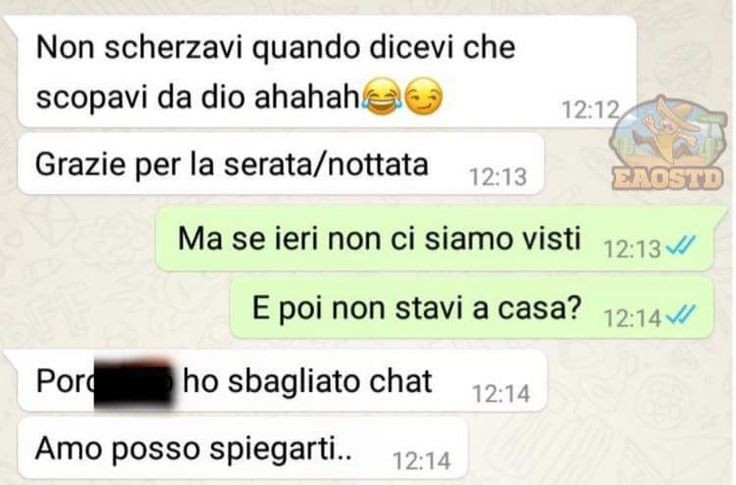This screenshot has width=736, height=485.
Task: Select 'Amo posso spiegarti..' message
Action: pyautogui.click(x=243, y=448)
